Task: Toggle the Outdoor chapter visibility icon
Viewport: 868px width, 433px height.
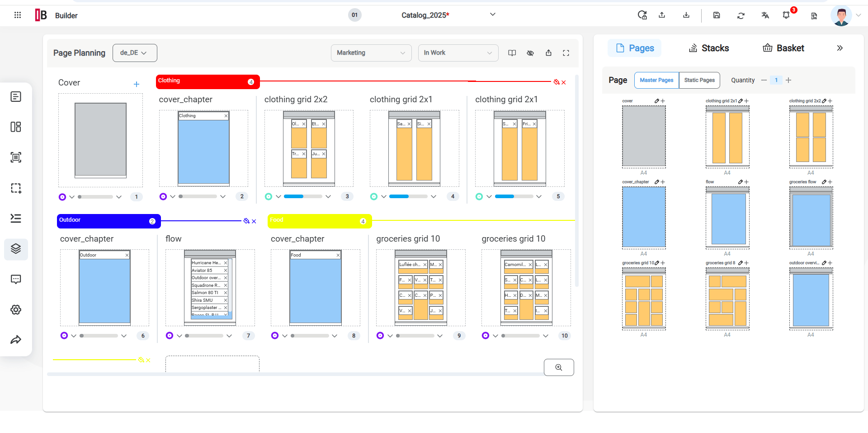Action: tap(246, 221)
